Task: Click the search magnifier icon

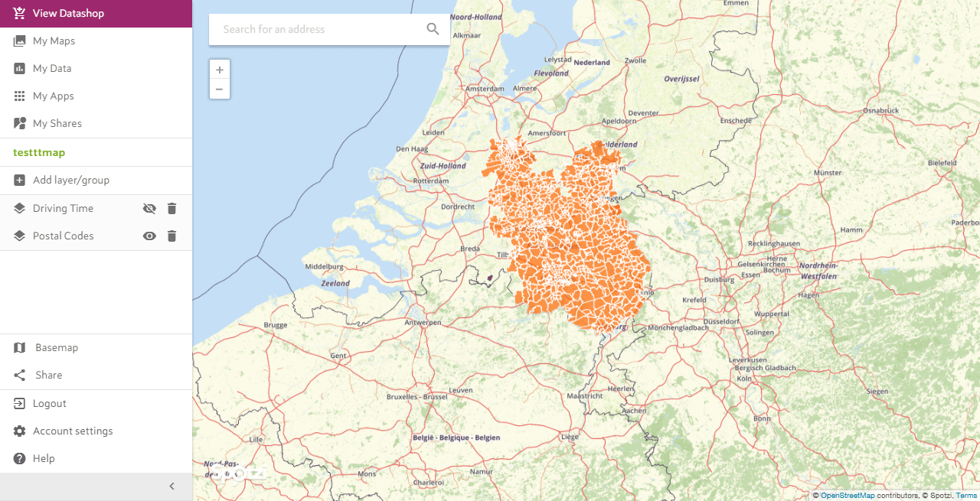Action: tap(433, 29)
